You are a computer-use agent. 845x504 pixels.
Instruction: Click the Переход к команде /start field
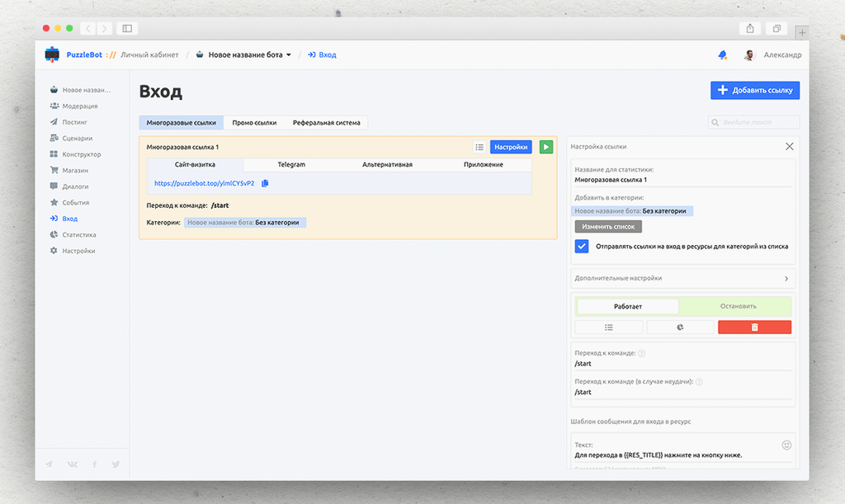(x=682, y=364)
